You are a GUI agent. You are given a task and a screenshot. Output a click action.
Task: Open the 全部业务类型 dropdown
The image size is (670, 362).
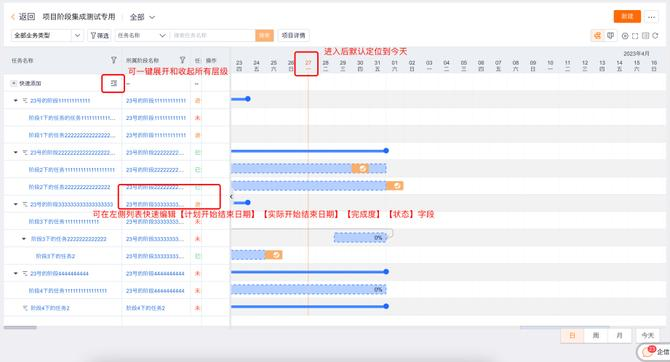click(47, 35)
